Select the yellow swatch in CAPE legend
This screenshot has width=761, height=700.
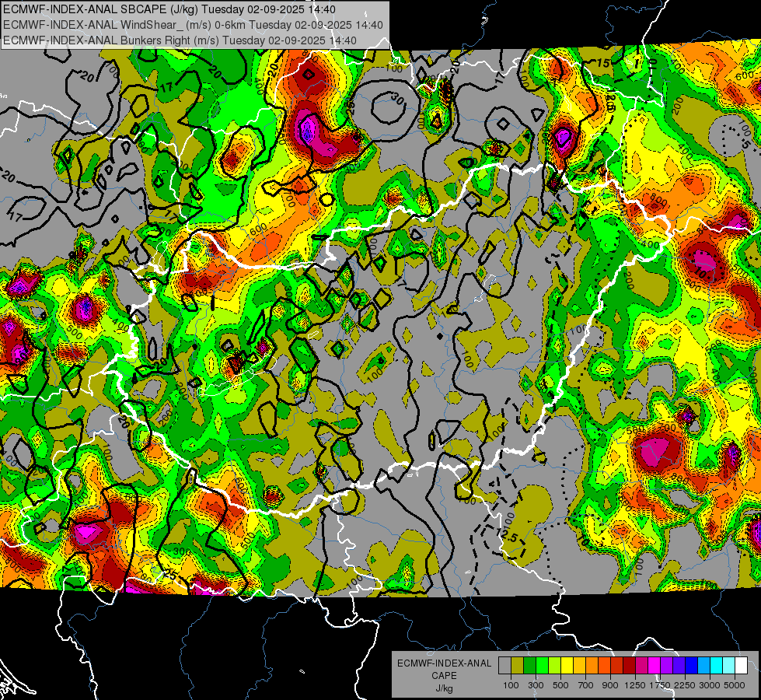(567, 665)
